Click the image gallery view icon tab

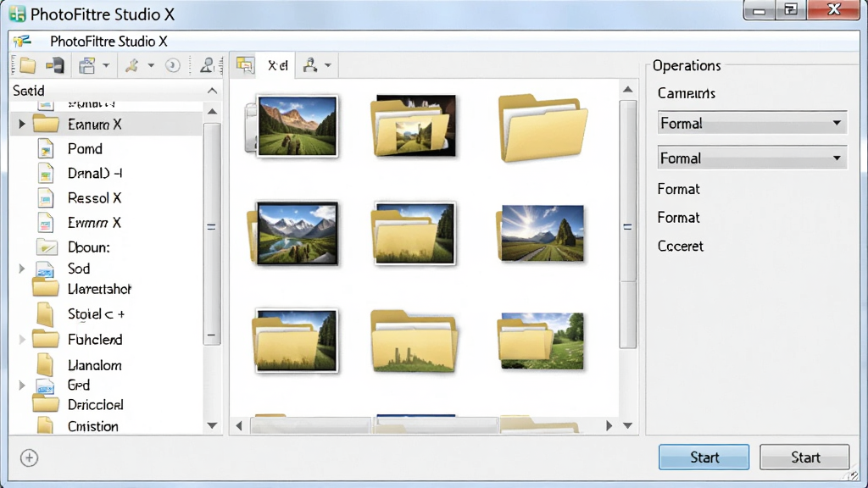pyautogui.click(x=245, y=65)
